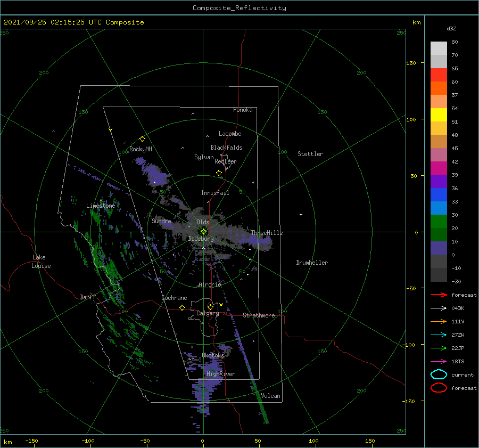Click the yellow diamond marker near Cochrane
The height and width of the screenshot is (448, 479).
pyautogui.click(x=183, y=307)
